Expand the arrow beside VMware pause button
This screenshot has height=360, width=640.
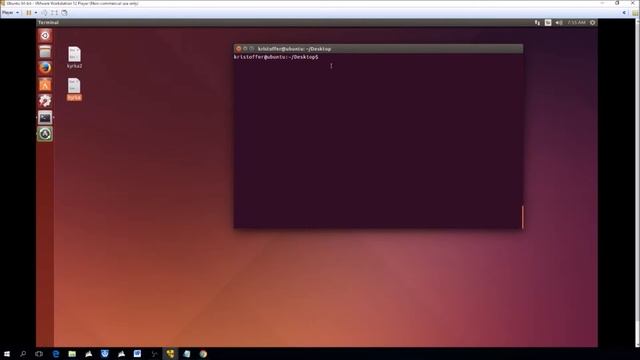point(36,13)
